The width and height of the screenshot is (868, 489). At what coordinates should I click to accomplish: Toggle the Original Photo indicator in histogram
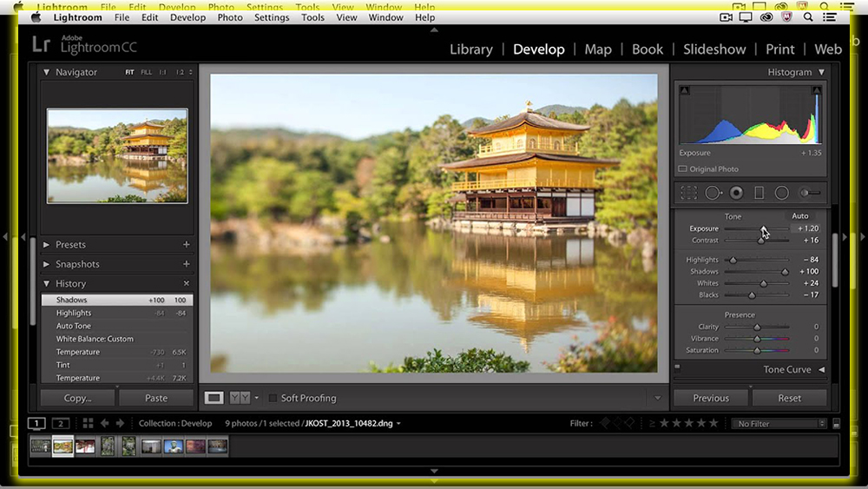tap(683, 169)
